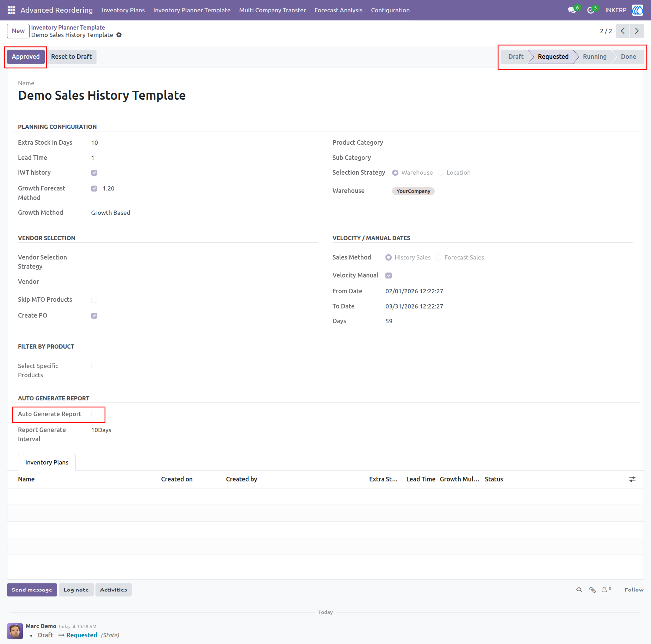Select History Sales radio option
This screenshot has height=644, width=651.
[x=389, y=257]
